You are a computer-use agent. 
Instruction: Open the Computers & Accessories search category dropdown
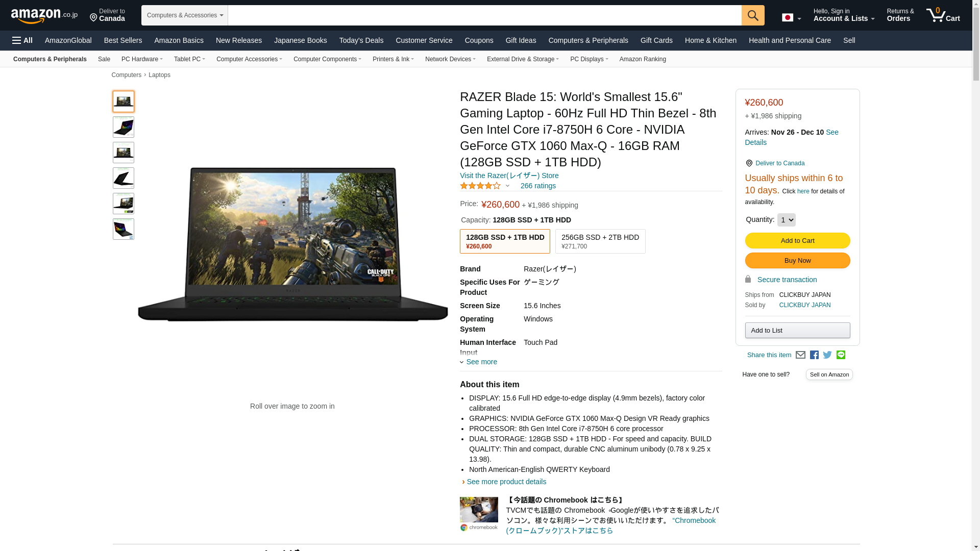185,15
